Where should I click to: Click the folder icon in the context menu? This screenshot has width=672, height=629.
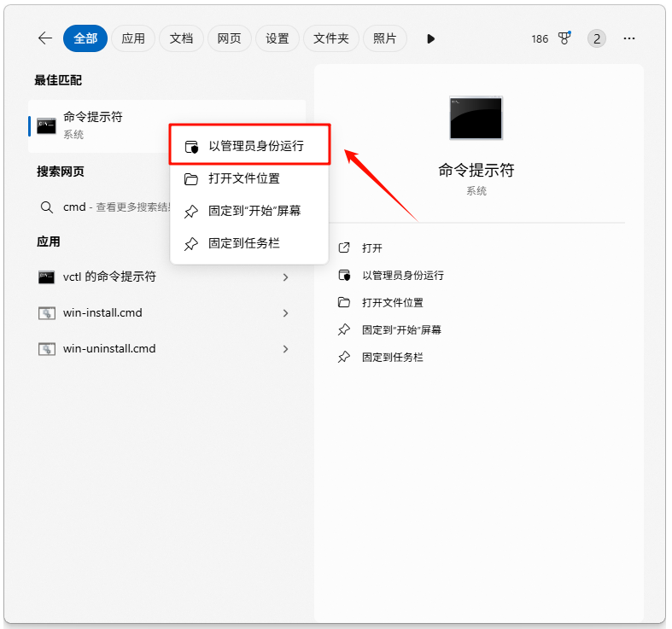point(191,179)
